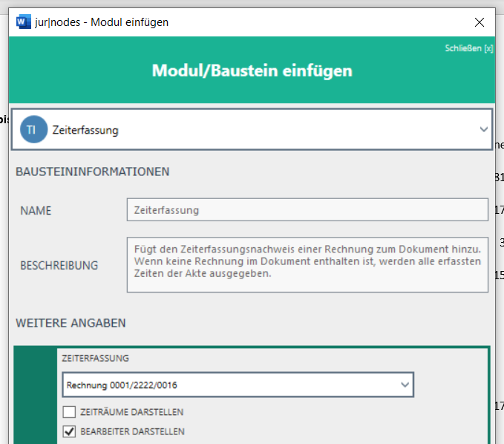Click the Bausteininformationen section heading
The height and width of the screenshot is (444, 504).
point(92,172)
